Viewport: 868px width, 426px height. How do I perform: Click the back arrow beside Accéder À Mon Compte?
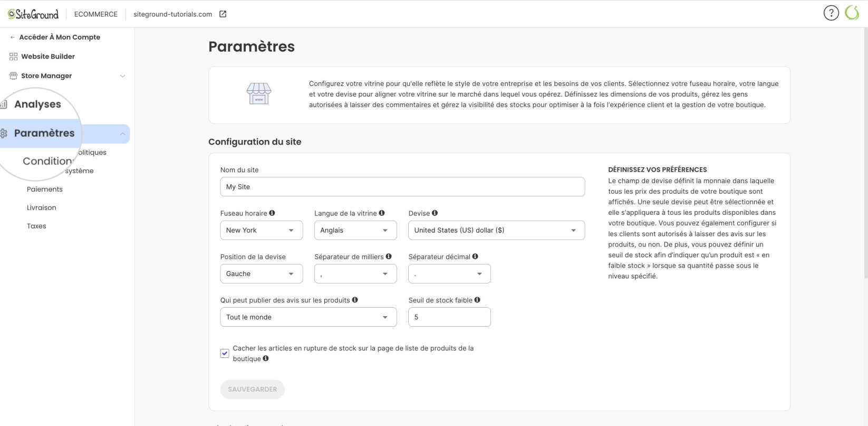[x=13, y=37]
